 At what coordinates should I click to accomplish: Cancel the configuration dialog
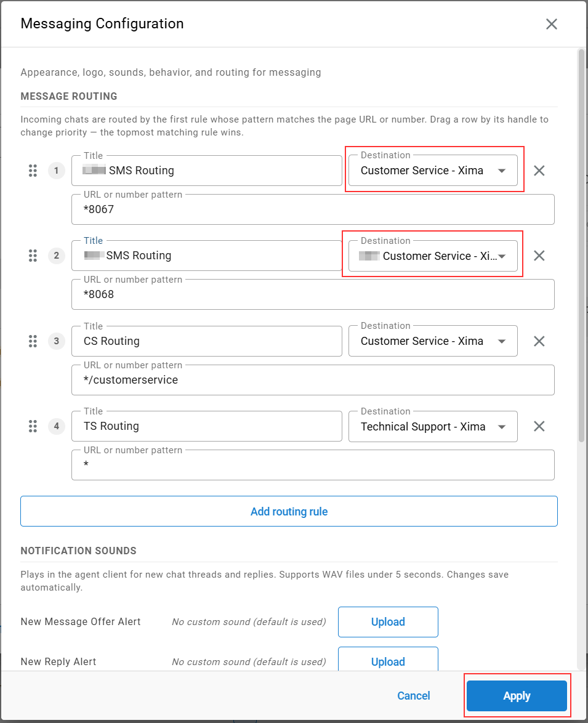coord(413,696)
